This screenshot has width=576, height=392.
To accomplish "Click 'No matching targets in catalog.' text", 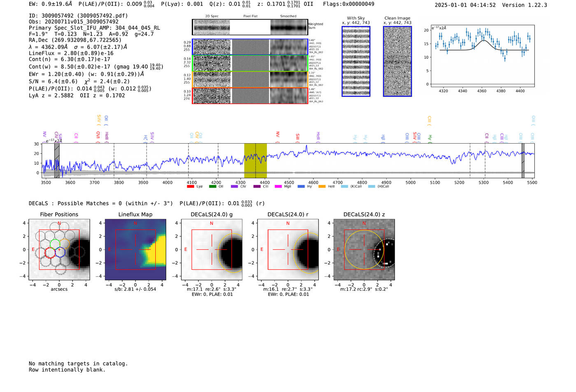I will pyautogui.click(x=78, y=364).
